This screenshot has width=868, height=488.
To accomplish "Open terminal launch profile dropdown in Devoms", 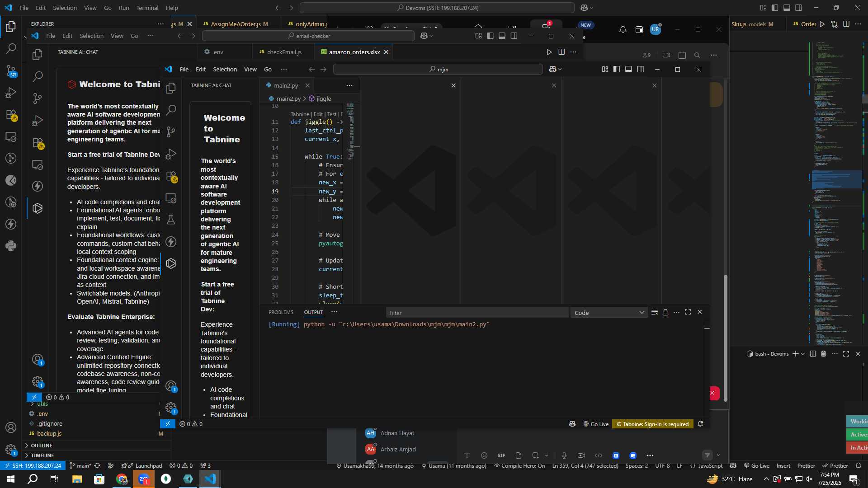I will click(803, 354).
